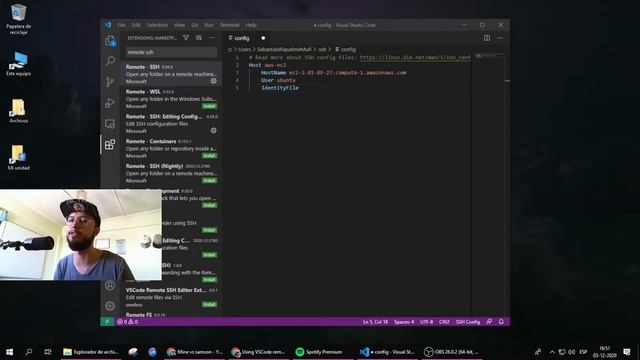Open Explorador de archivos taskbar item
The width and height of the screenshot is (640, 360).
(91, 351)
